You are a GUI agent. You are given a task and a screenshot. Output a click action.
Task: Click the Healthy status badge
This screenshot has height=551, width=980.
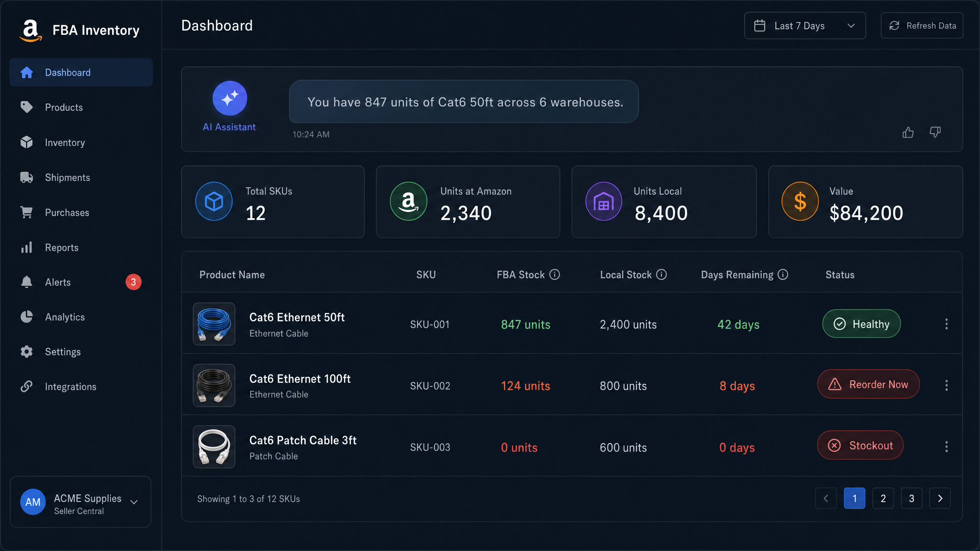pos(861,324)
